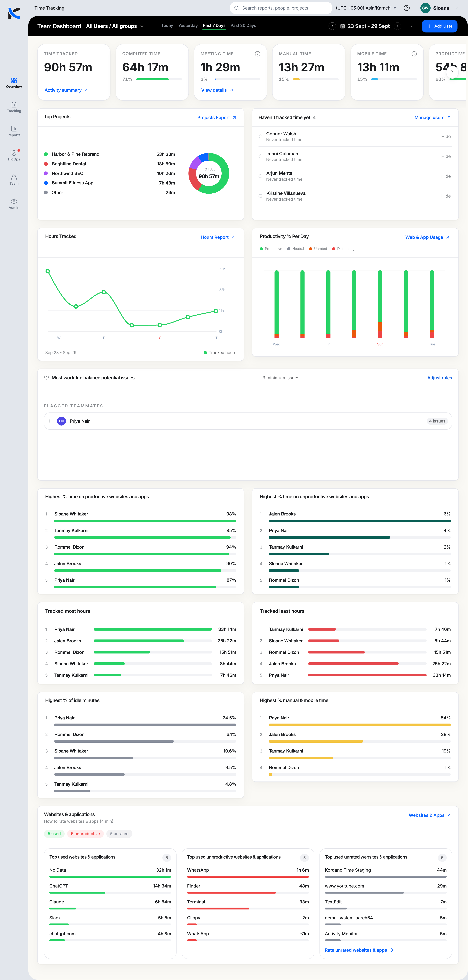Go to previous date range arrow
Screen dimensions: 468x980
(332, 26)
